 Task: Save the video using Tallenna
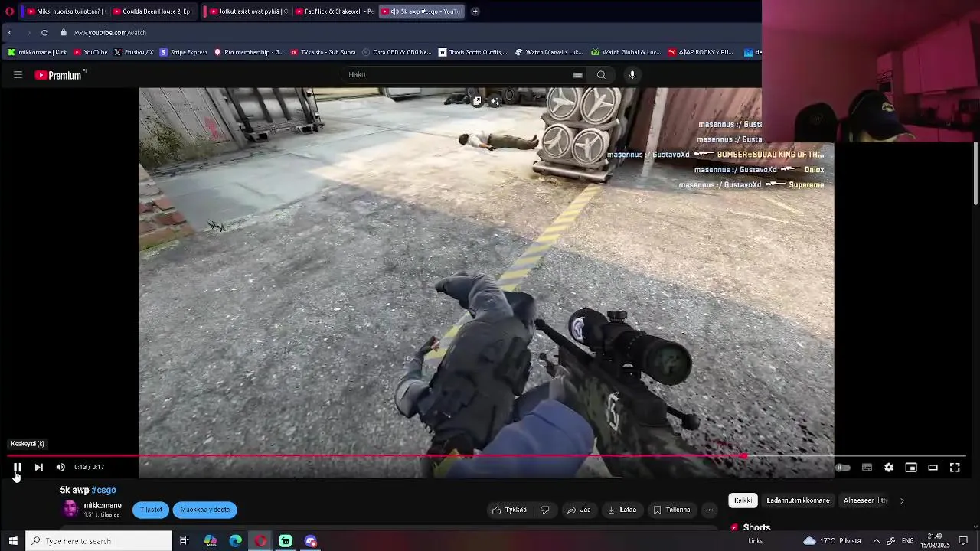pos(671,510)
